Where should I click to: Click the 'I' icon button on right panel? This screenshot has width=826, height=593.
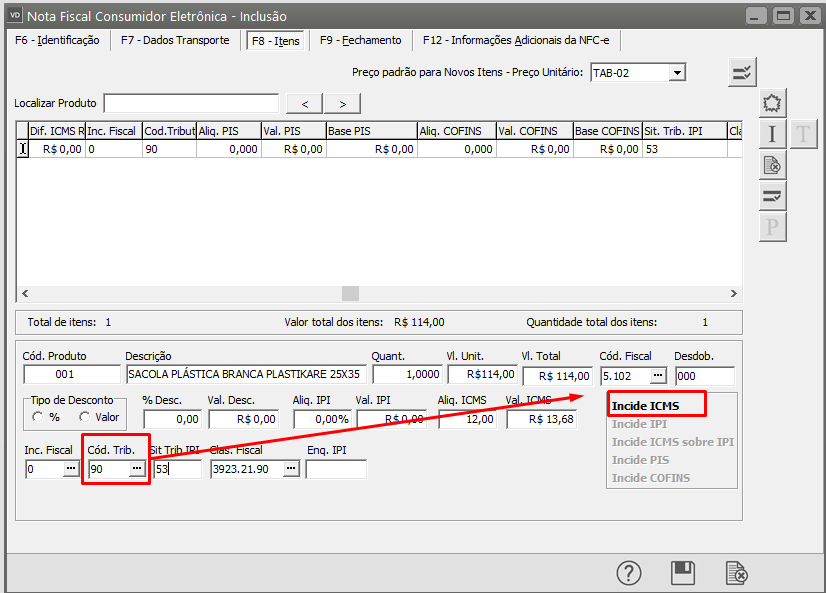(x=772, y=134)
